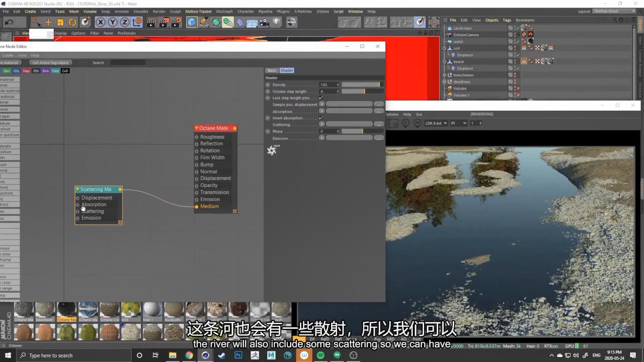Click the Octane help swirl icon
The width and height of the screenshot is (644, 362).
tap(272, 150)
